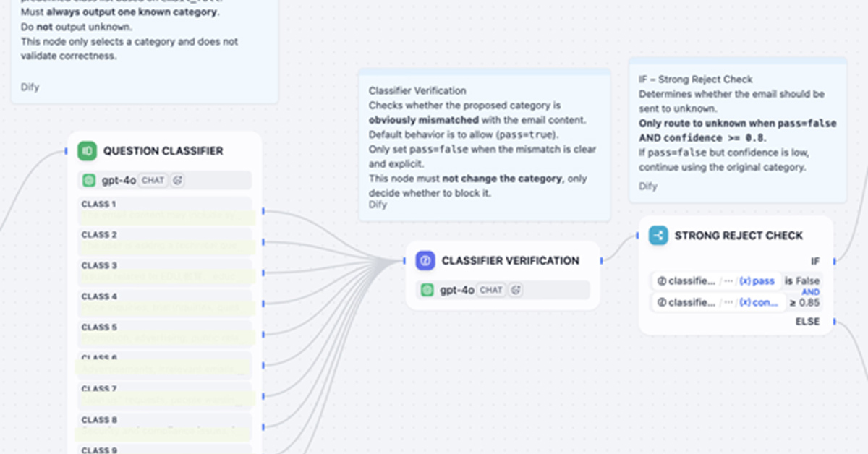Click the refresh icon beside the CHAT badge
868x454 pixels.
pos(177,180)
